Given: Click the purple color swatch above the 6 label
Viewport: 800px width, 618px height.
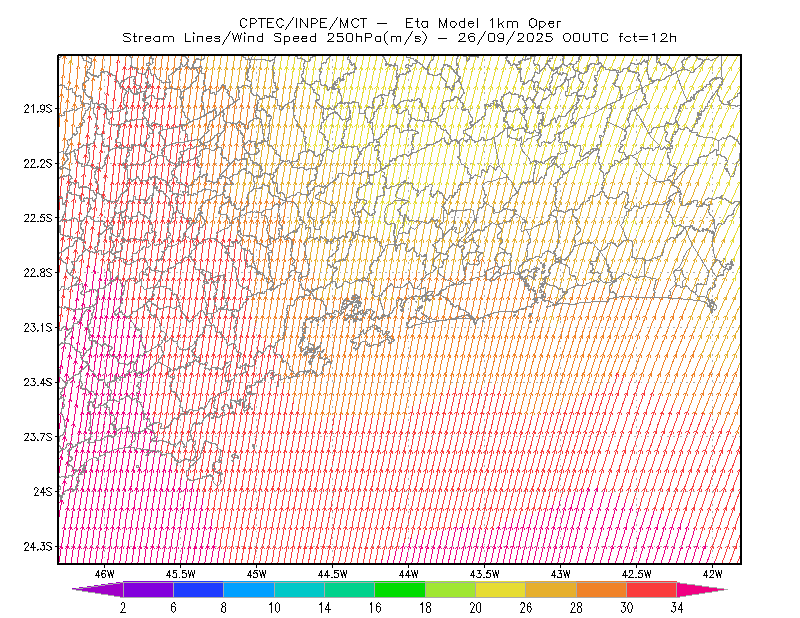Looking at the screenshot, I should tap(148, 589).
